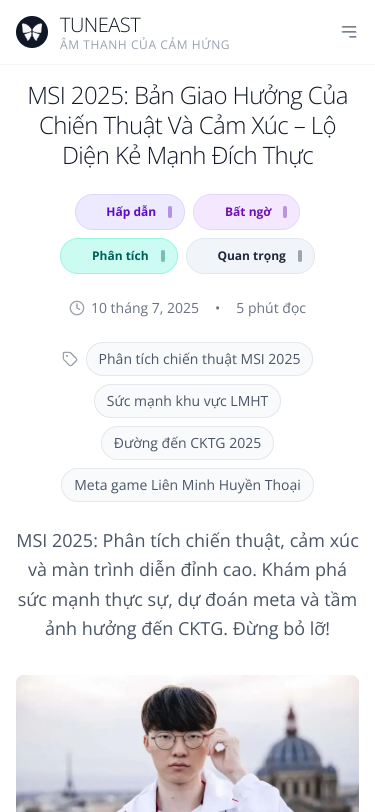Screen dimensions: 375x812
Task: Open tag Đường đến CKTG 2025
Action: click(188, 443)
